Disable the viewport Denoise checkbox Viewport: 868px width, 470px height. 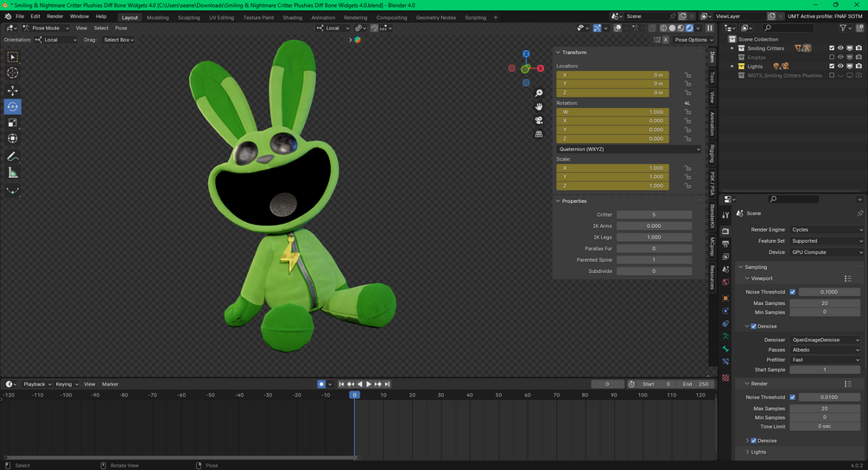point(754,327)
